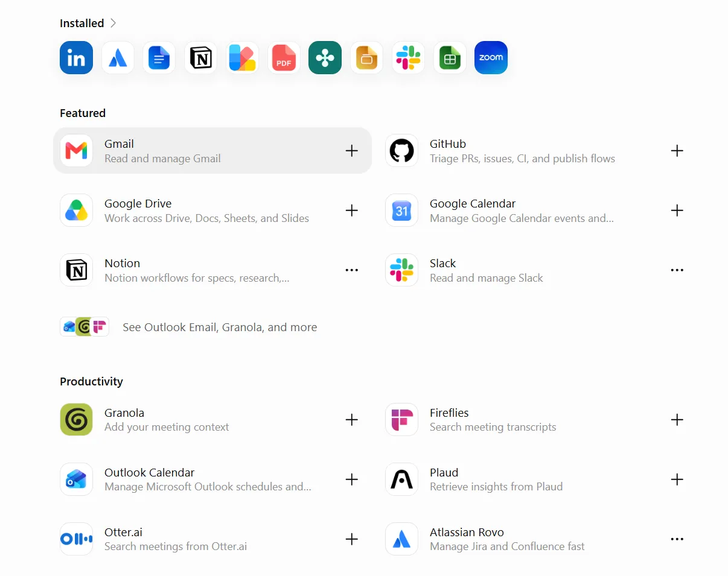The image size is (728, 576).
Task: Open the Notion three-dot options menu
Action: click(x=352, y=270)
